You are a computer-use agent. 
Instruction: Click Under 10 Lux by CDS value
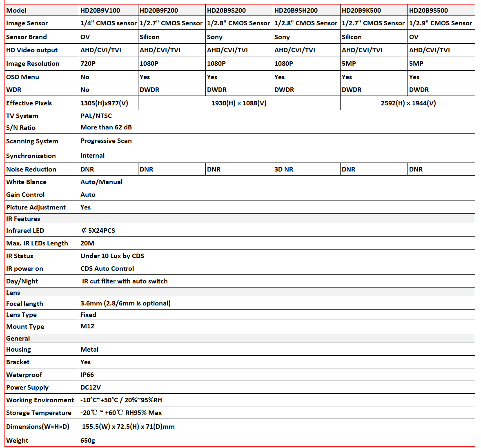112,256
